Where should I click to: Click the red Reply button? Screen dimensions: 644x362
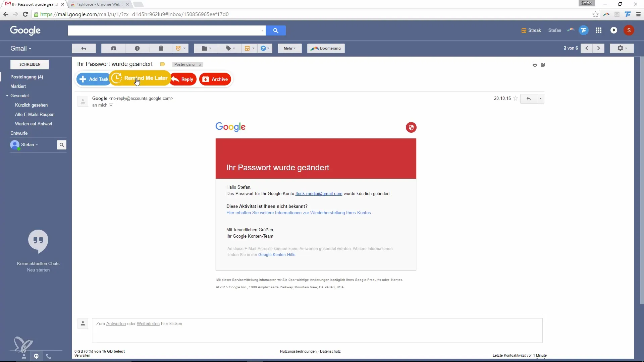[183, 79]
